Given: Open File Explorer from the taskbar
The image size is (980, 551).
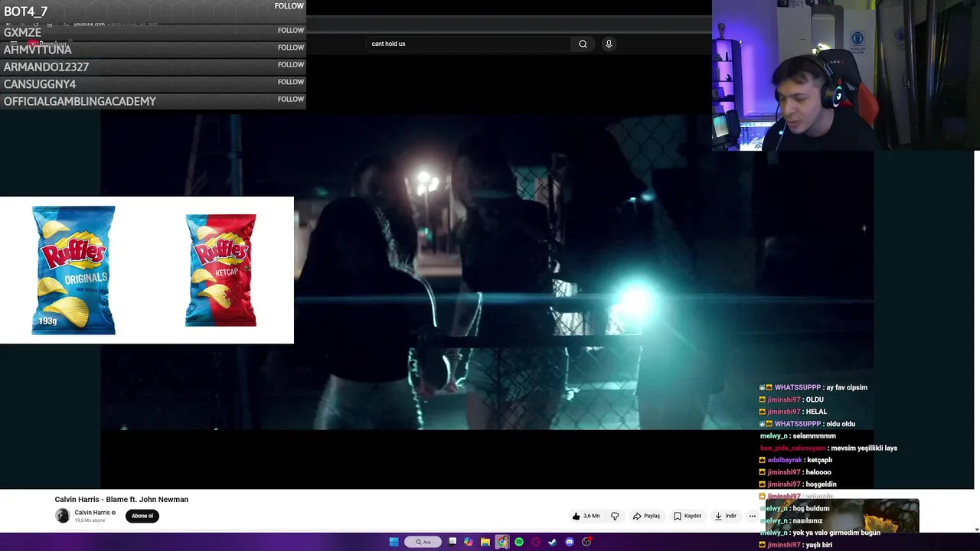Looking at the screenshot, I should coord(485,542).
